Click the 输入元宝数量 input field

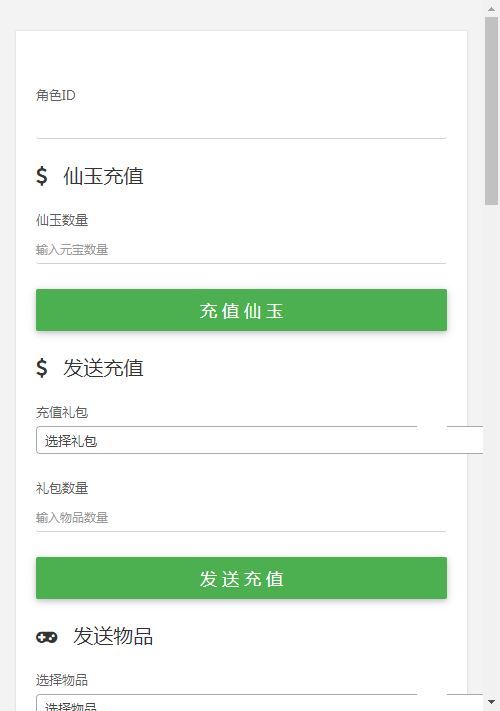tap(241, 249)
